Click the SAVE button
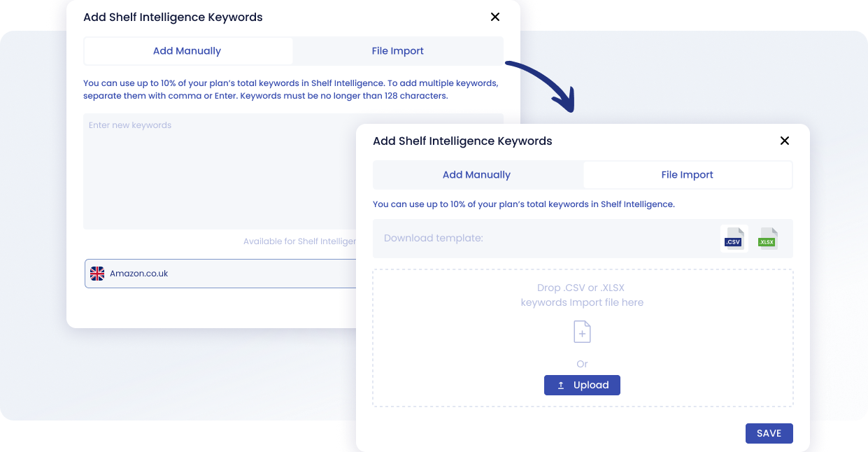The image size is (868, 452). point(769,433)
